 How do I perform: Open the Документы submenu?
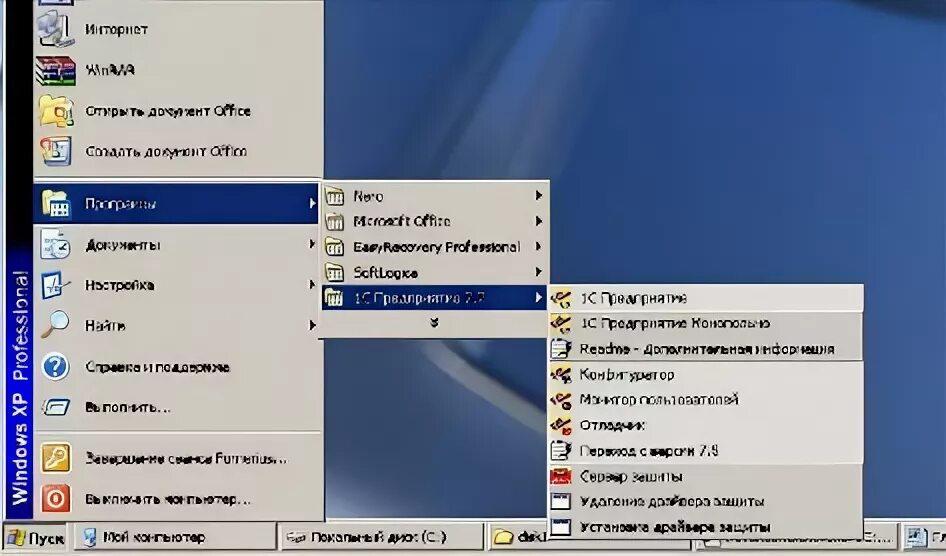177,245
